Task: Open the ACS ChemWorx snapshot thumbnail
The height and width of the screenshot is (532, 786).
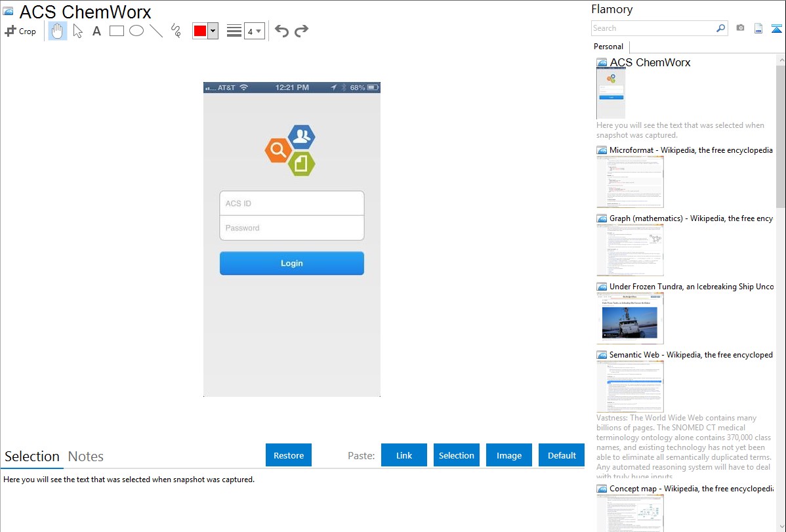Action: click(611, 93)
